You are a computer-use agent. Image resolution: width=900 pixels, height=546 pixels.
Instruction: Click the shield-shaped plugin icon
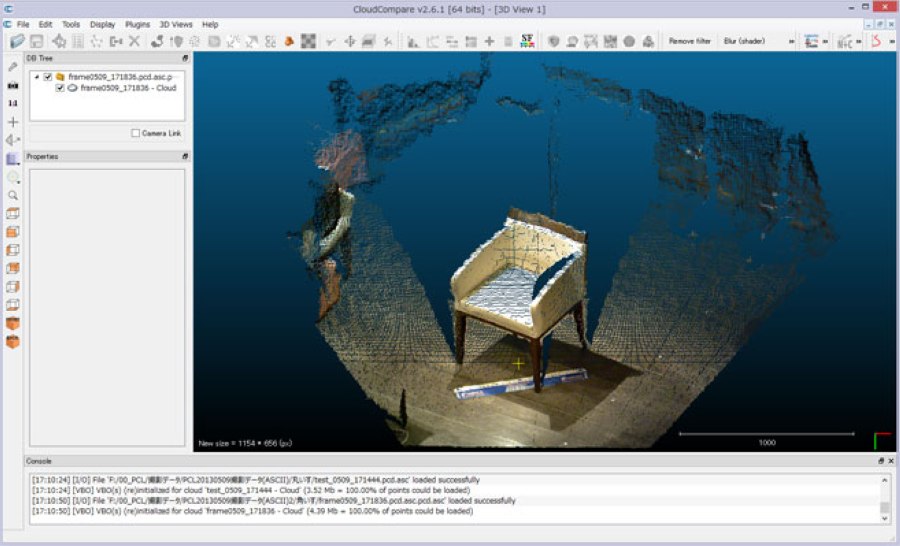[x=553, y=41]
